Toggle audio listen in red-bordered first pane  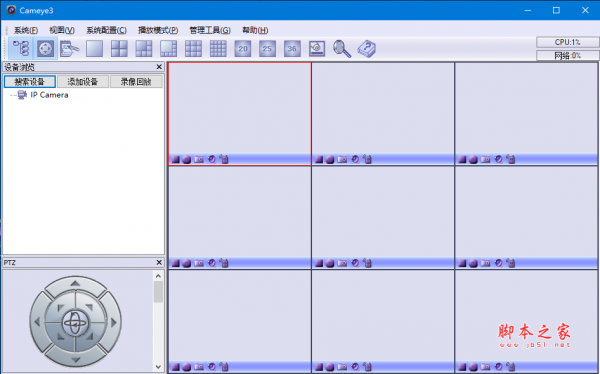pyautogui.click(x=212, y=159)
